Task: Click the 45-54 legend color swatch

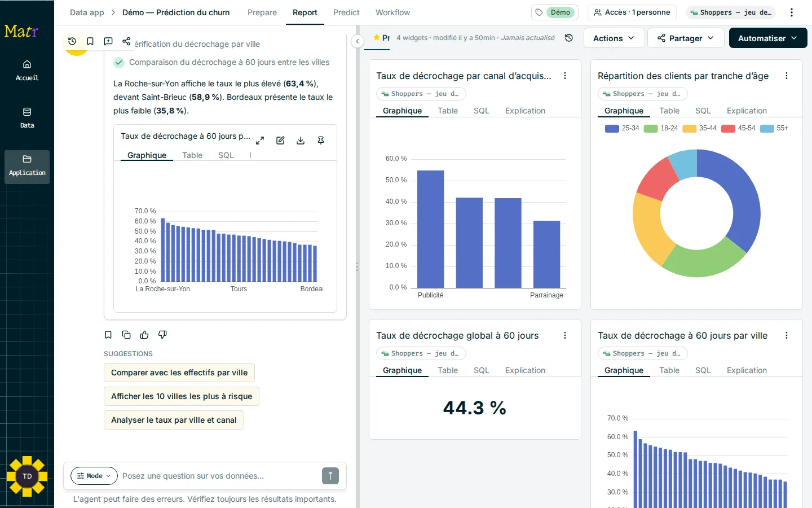Action: [x=728, y=129]
